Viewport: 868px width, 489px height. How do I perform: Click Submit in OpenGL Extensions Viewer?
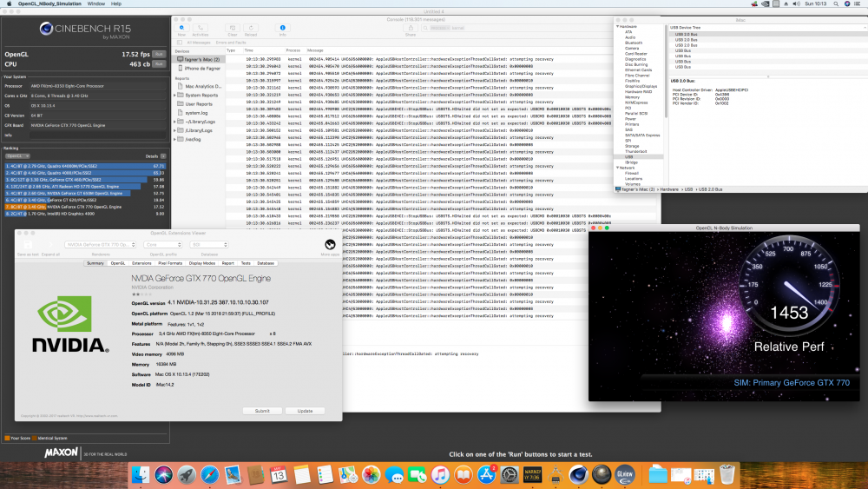point(262,411)
